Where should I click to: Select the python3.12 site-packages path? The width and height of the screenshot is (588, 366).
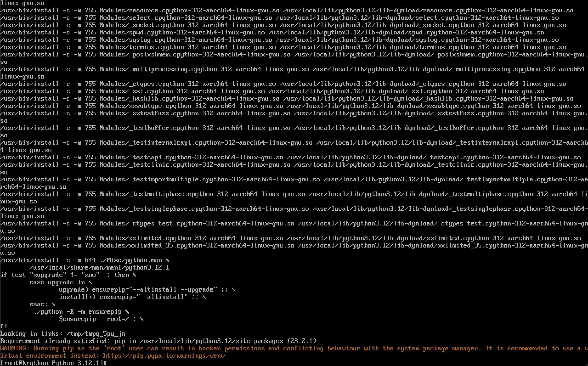[x=207, y=341]
